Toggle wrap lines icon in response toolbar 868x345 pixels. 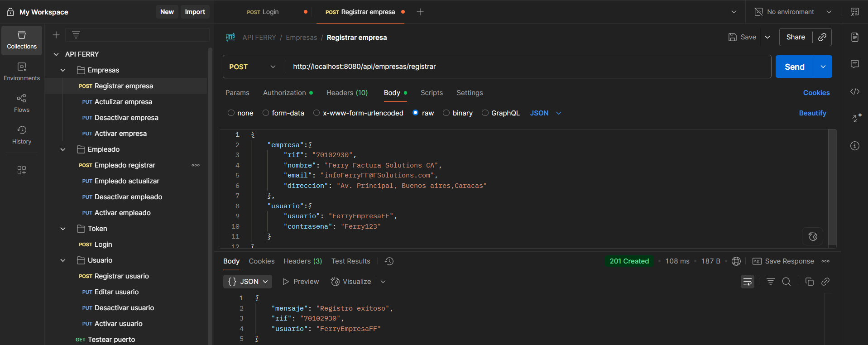pyautogui.click(x=748, y=282)
